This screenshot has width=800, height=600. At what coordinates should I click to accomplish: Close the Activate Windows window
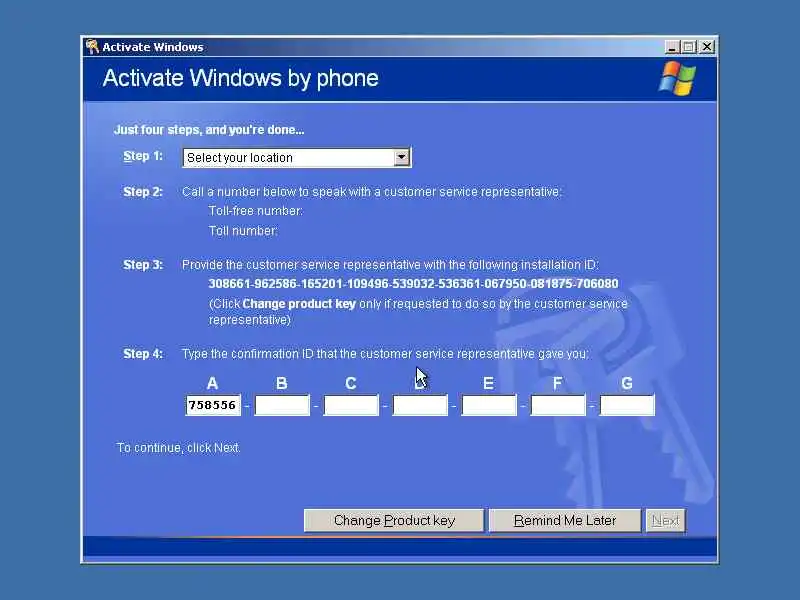pos(707,47)
